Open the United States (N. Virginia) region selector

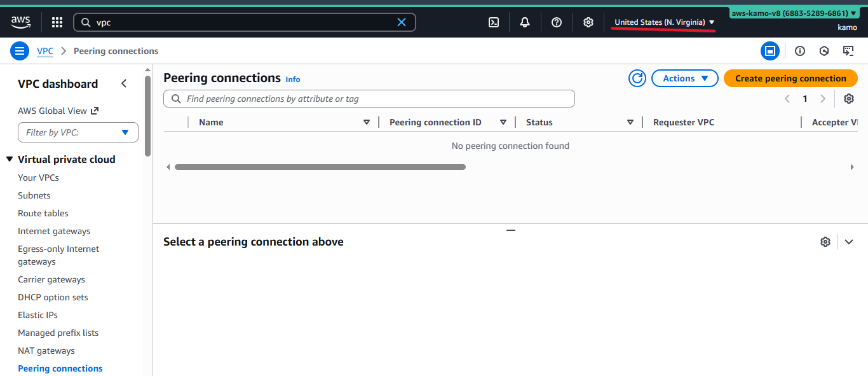pyautogui.click(x=663, y=21)
